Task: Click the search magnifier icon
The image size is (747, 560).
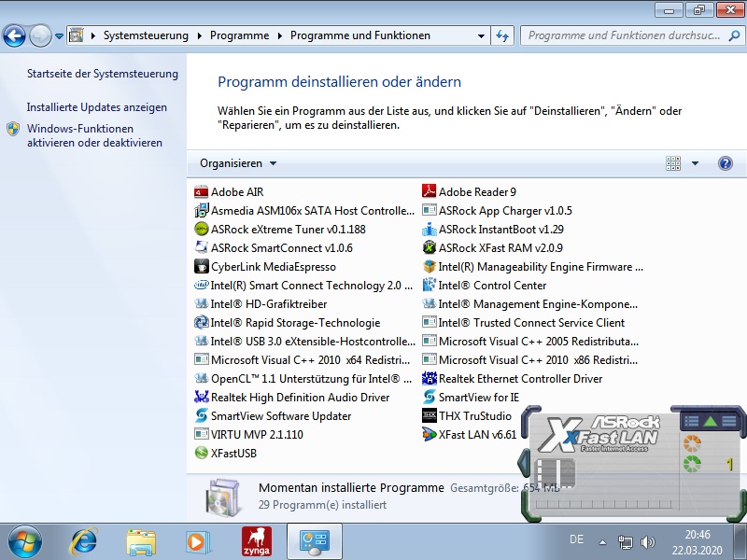Action: (x=734, y=35)
